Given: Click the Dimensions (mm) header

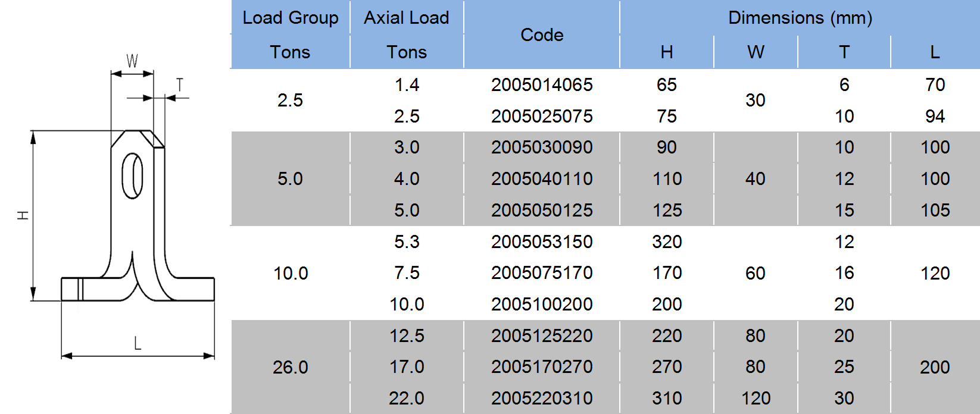Looking at the screenshot, I should pos(800,18).
